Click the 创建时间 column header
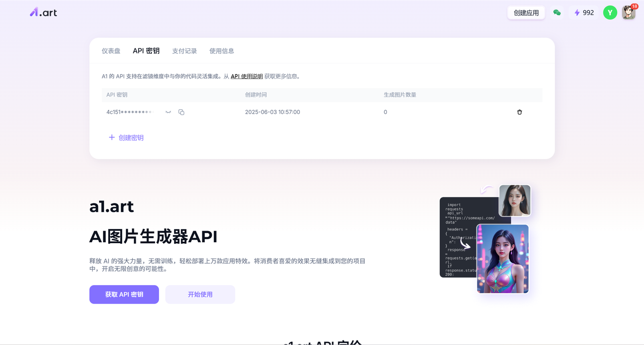 pyautogui.click(x=256, y=95)
